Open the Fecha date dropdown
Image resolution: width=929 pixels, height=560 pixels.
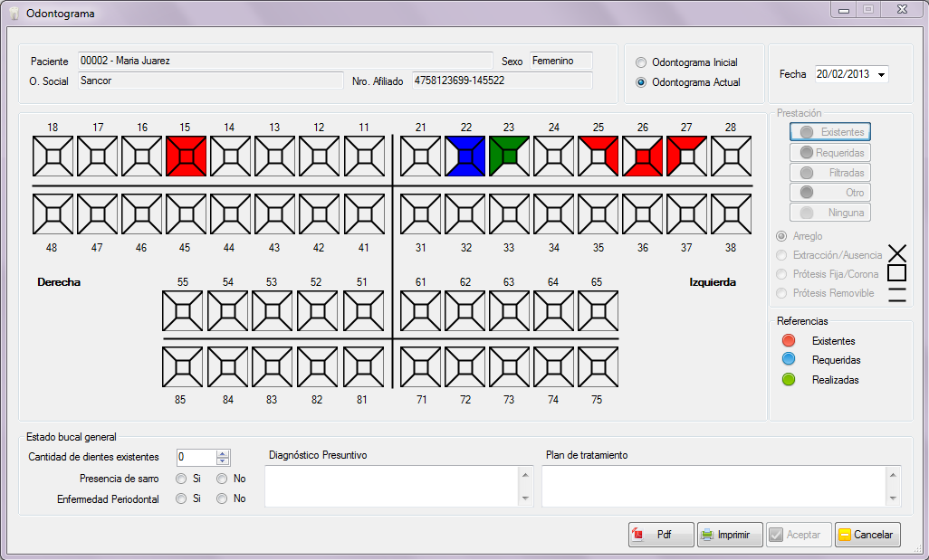tap(882, 74)
